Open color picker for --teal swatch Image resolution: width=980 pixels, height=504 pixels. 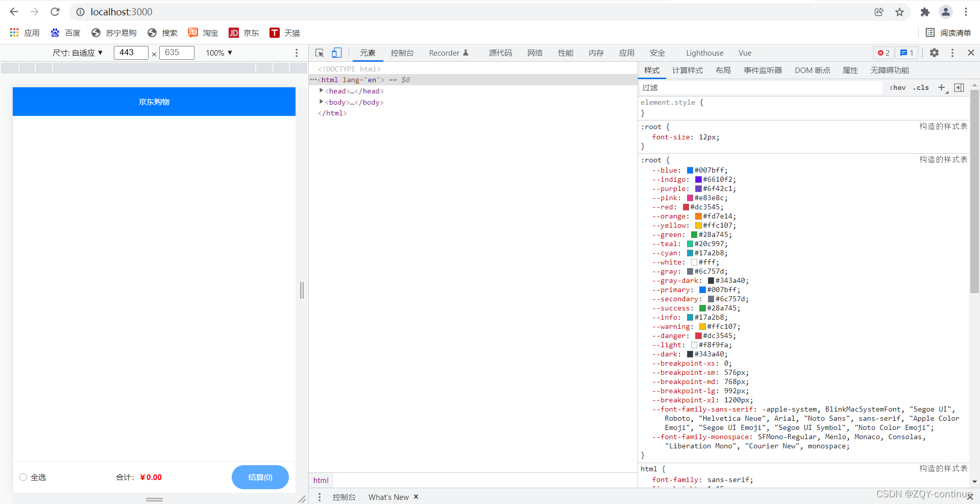690,244
